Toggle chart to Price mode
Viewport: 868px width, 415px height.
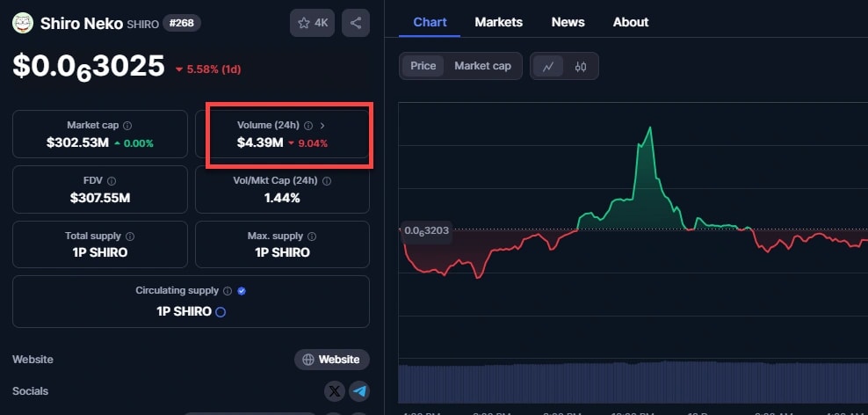(x=423, y=66)
